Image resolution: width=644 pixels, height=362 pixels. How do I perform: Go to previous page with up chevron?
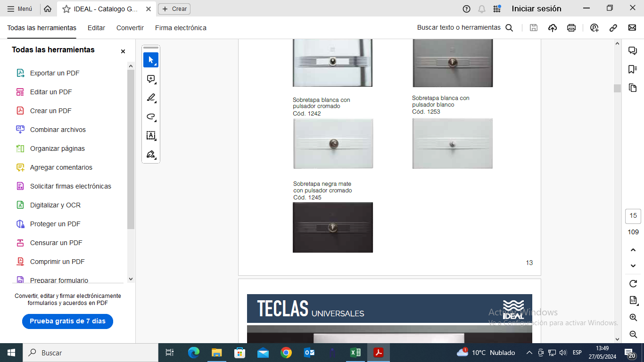pos(633,250)
